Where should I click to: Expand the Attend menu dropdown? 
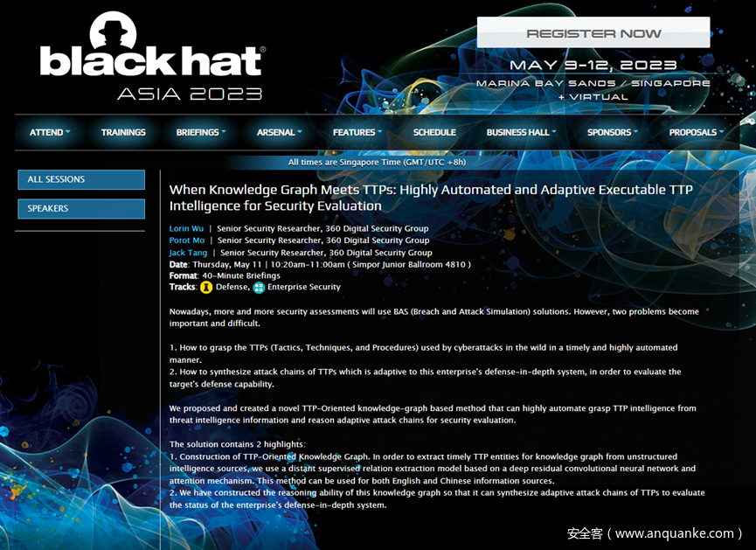(50, 133)
